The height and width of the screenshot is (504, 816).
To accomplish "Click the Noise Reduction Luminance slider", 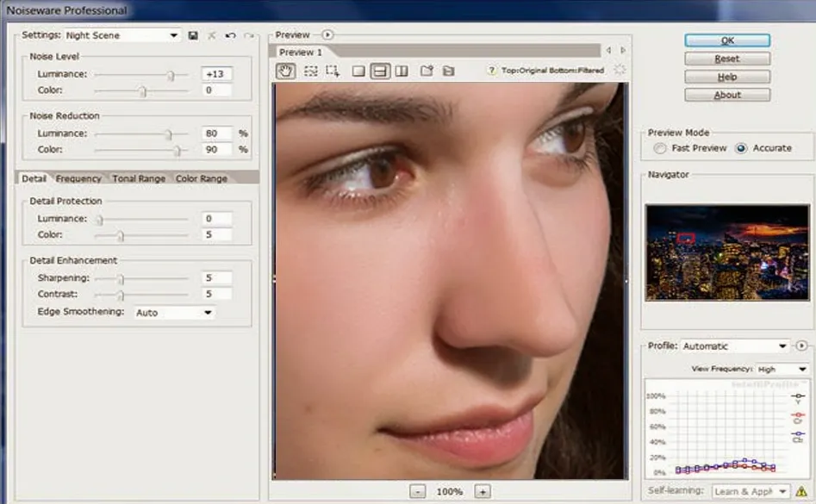I will (169, 134).
